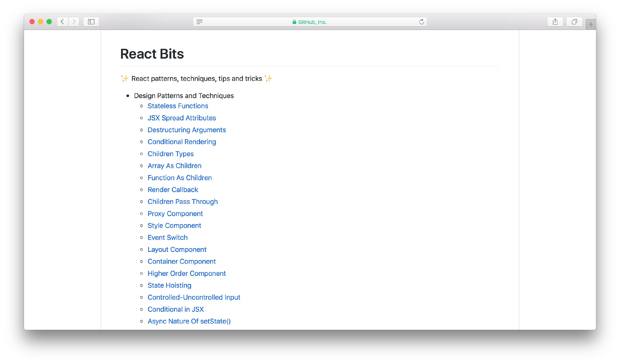620x364 pixels.
Task: Toggle the Safari sidebar button
Action: [91, 22]
